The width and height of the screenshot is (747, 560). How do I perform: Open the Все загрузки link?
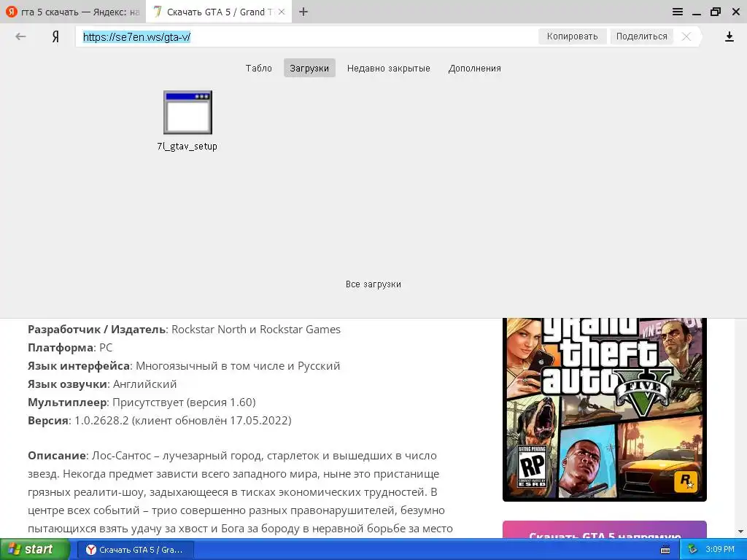(x=373, y=284)
